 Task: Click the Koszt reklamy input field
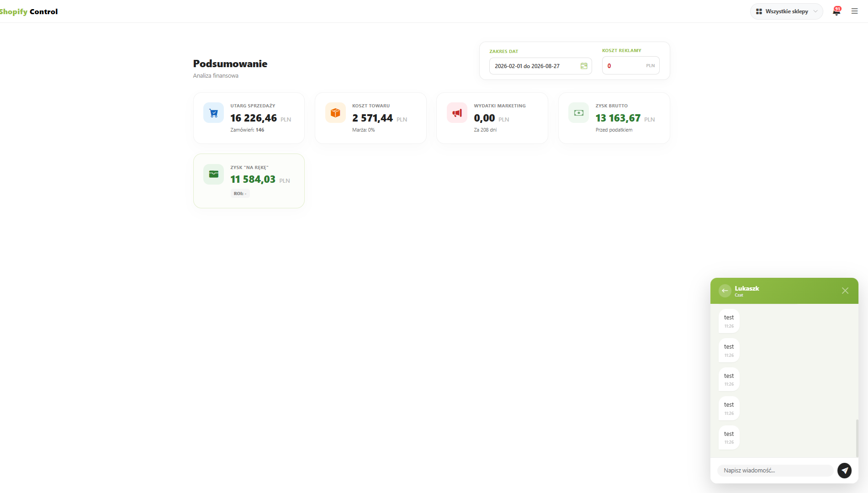pyautogui.click(x=630, y=66)
